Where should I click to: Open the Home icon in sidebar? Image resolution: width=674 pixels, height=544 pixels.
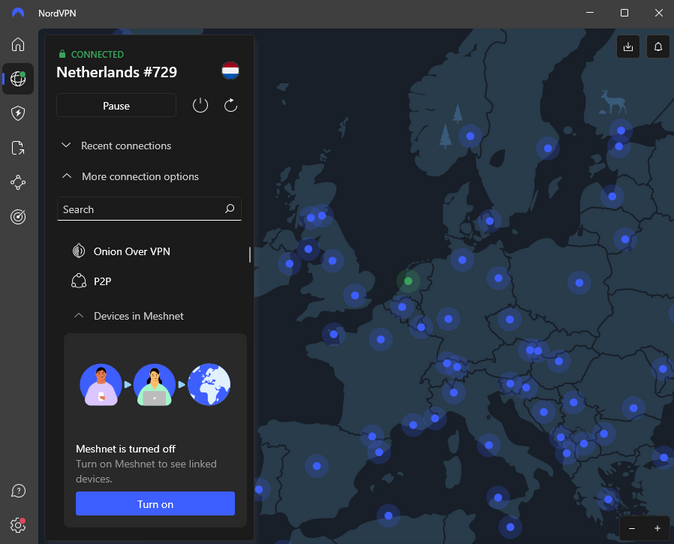click(18, 45)
